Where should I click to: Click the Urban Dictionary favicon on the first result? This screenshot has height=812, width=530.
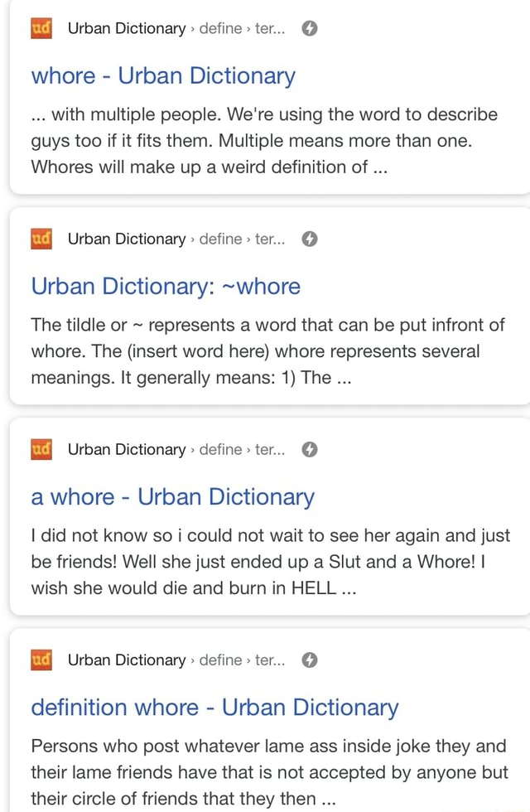41,27
